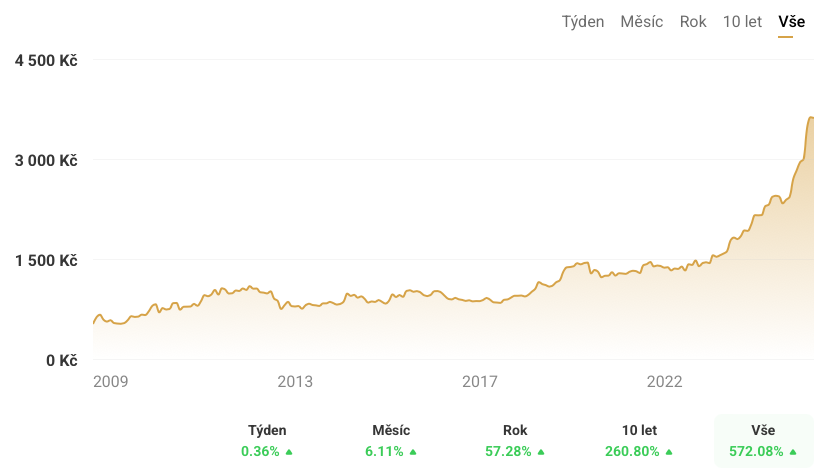
Task: Click the rise arrow next to 260.80%
Action: point(668,452)
